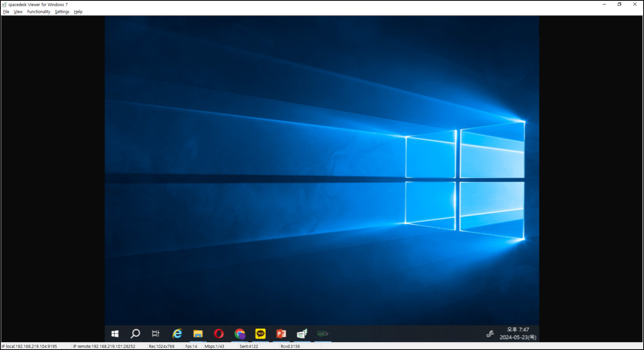Viewport: 644px width, 350px height.
Task: Click the Res:1024x768 status entry
Action: pos(162,347)
